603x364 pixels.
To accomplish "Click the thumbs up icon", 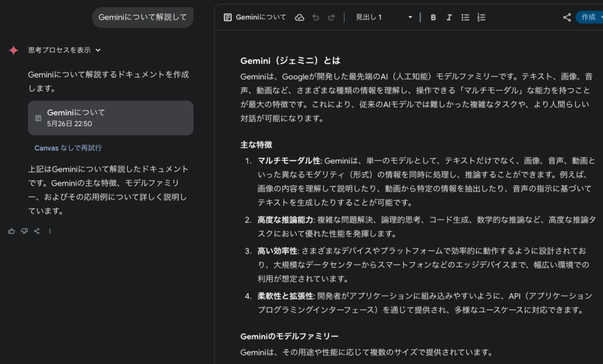I will click(12, 231).
